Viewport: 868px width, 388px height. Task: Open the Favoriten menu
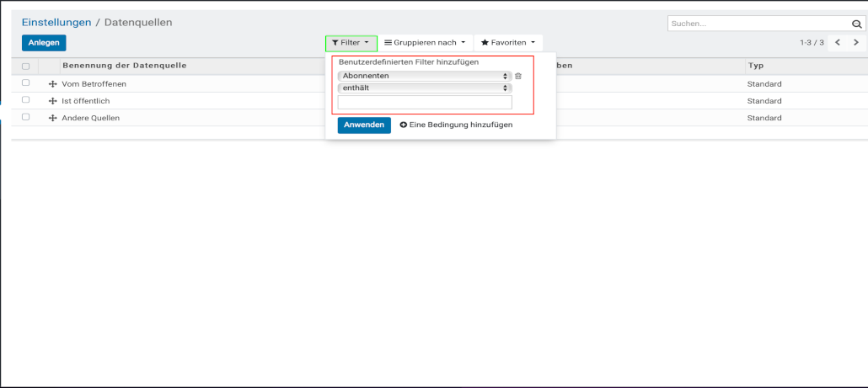tap(508, 42)
